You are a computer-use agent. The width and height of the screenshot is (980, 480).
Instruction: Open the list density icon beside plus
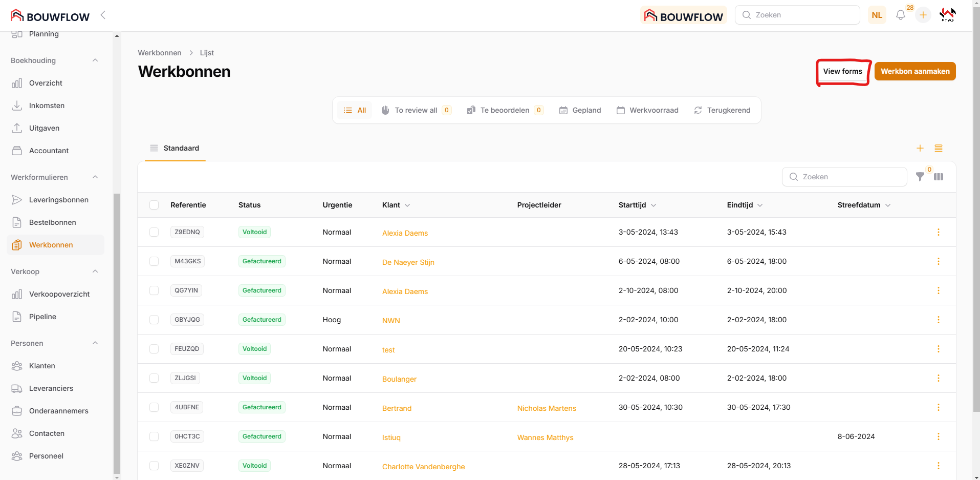[x=939, y=148]
